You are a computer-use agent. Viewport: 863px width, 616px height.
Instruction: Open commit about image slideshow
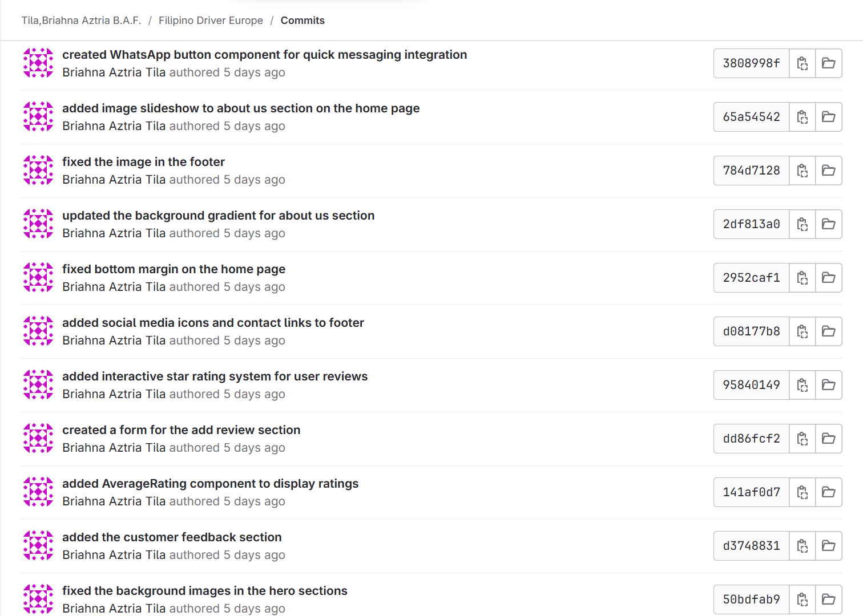(x=240, y=108)
